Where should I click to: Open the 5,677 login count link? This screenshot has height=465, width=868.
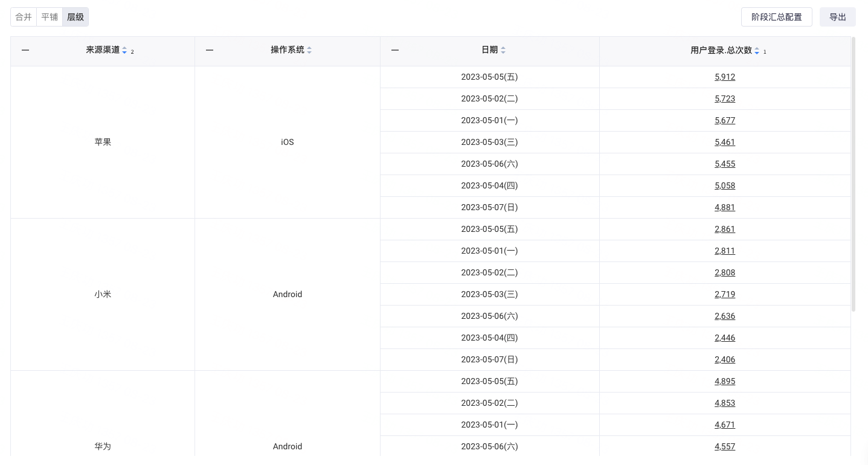click(725, 120)
